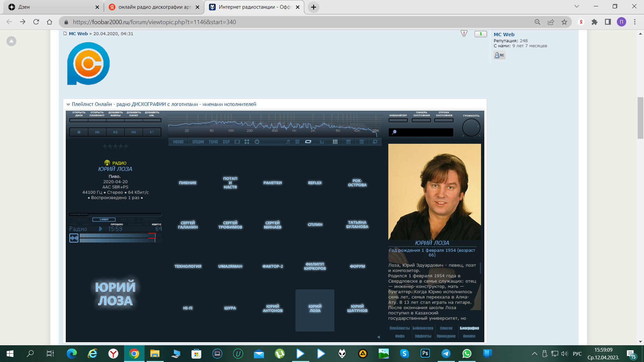644x362 pixels.
Task: Reload the current page
Action: point(36,22)
